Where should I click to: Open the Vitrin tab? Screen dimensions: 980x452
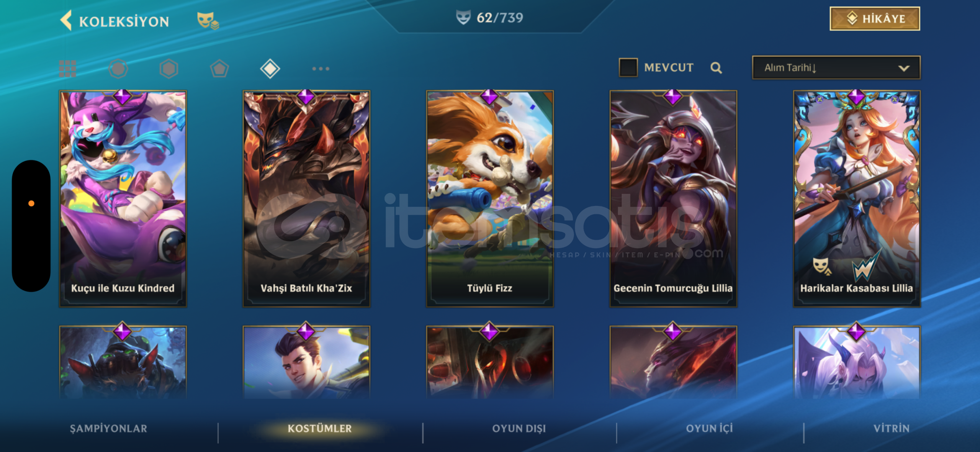point(891,429)
